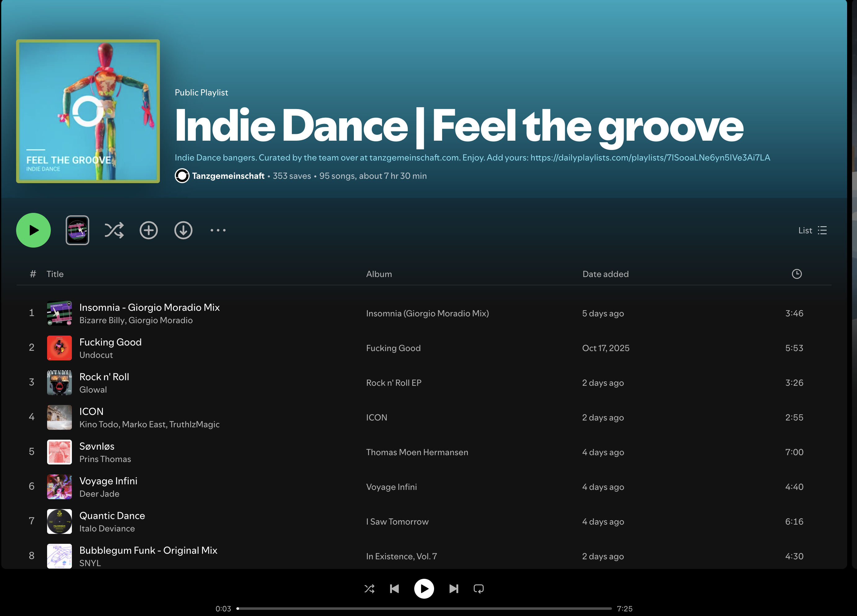Viewport: 857px width, 616px height.
Task: Select the Quantic Dance track title
Action: pos(112,516)
